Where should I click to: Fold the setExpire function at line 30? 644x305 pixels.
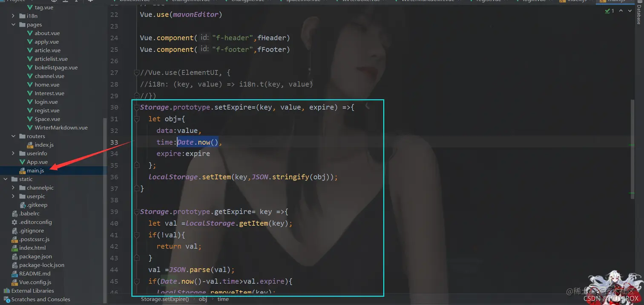click(x=137, y=108)
